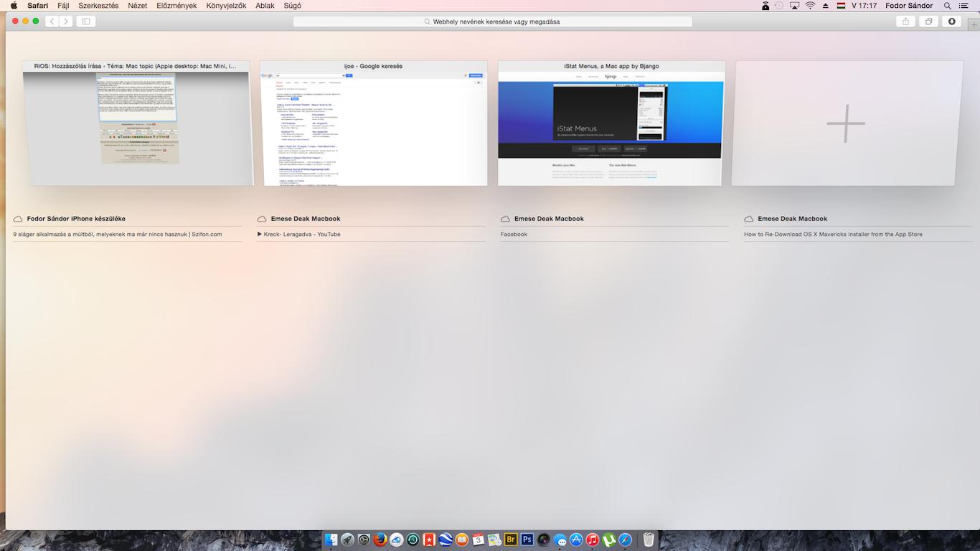This screenshot has width=980, height=551.
Task: Click the address and search field
Action: (x=492, y=22)
